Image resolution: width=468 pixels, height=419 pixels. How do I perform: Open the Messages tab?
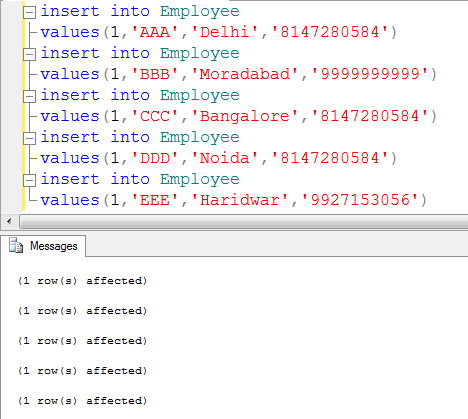[43, 246]
